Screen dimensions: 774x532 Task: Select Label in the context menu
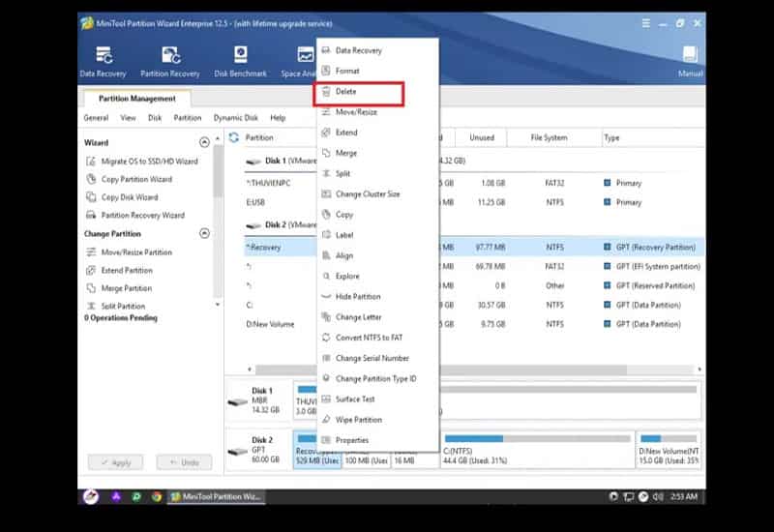[x=377, y=235]
